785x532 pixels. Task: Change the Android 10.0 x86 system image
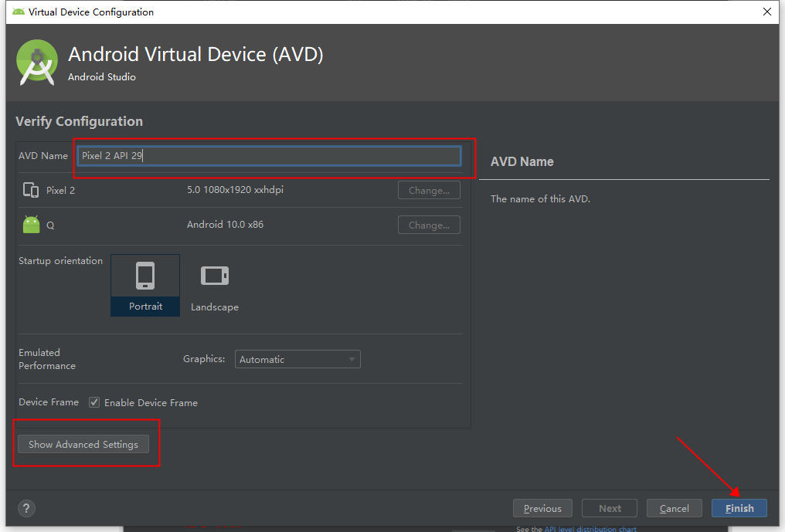coord(429,225)
